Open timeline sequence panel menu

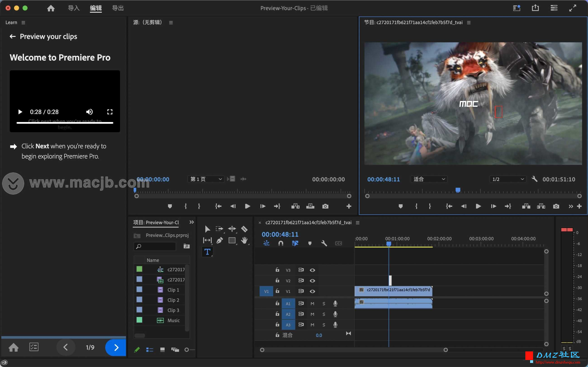click(x=358, y=223)
